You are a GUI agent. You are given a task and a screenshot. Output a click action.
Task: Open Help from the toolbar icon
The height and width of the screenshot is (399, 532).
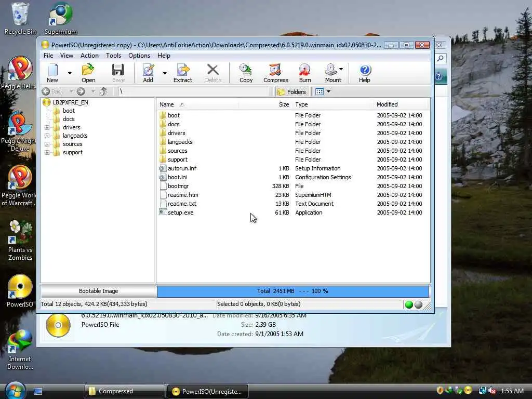[x=364, y=73]
